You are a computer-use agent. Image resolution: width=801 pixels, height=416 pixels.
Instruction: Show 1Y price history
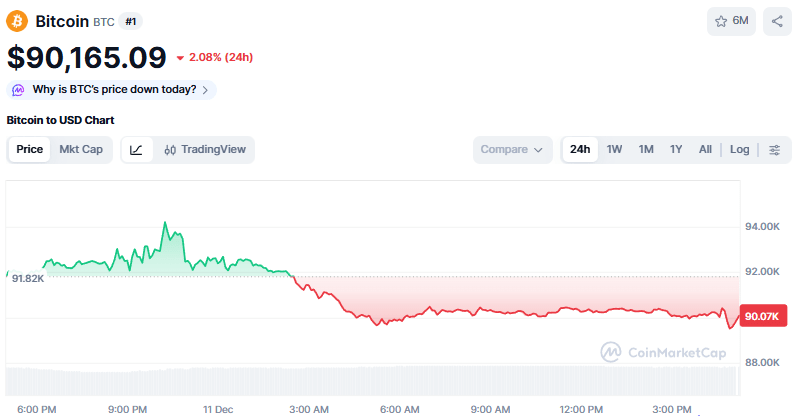coord(676,150)
